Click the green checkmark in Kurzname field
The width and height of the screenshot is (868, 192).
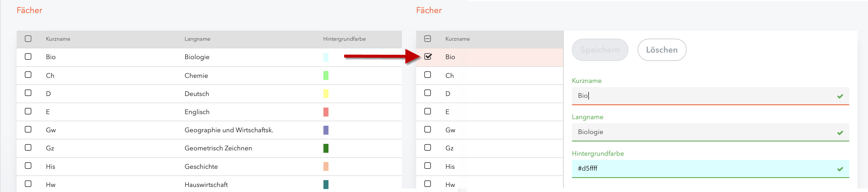pos(840,96)
